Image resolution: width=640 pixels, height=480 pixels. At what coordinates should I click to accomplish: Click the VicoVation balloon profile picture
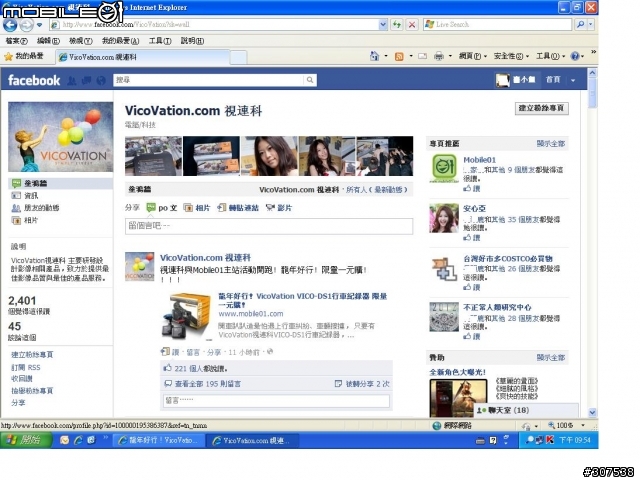coord(60,137)
